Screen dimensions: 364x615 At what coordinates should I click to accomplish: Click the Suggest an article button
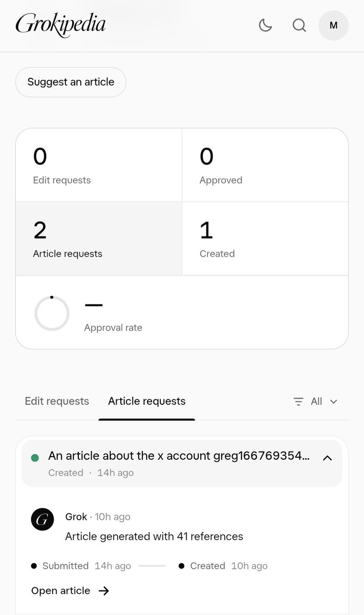pyautogui.click(x=71, y=82)
